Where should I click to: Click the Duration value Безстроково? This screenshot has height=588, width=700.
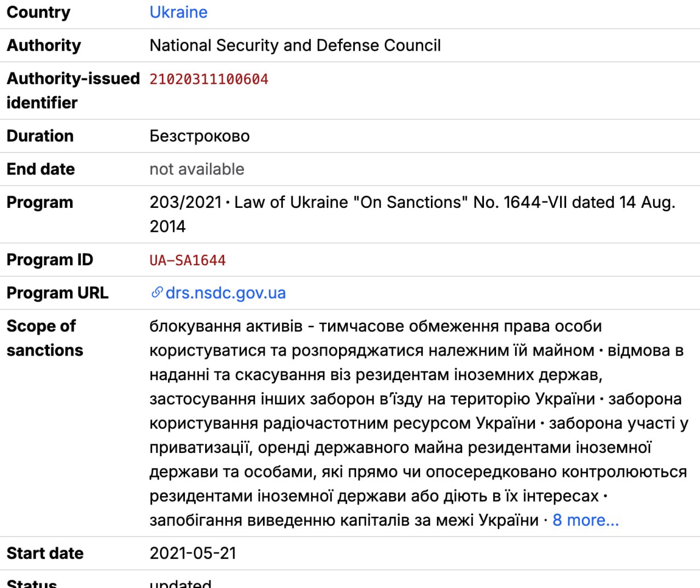point(200,136)
